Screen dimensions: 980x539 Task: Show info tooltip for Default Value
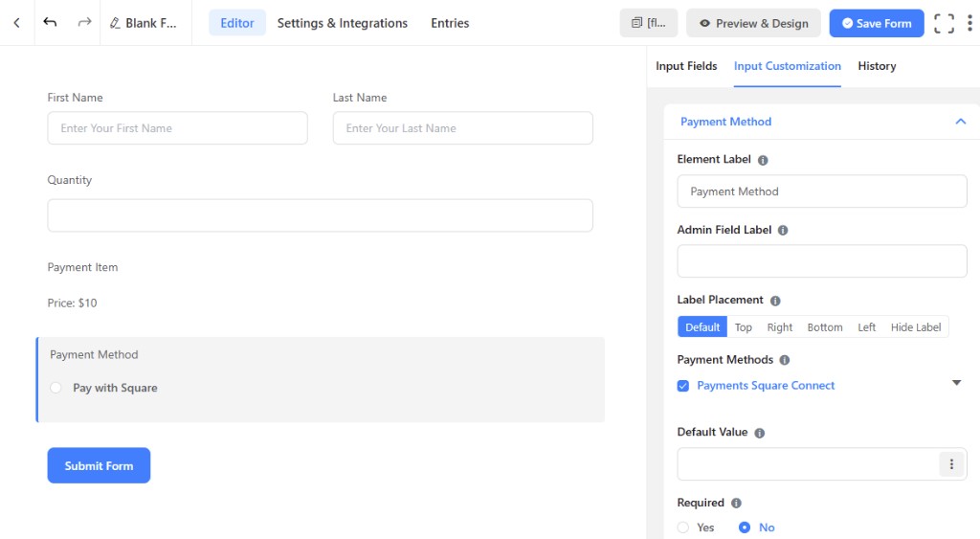(759, 433)
